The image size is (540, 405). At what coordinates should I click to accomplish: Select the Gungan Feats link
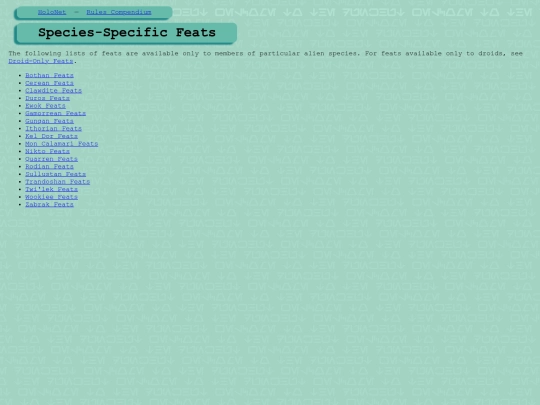49,121
